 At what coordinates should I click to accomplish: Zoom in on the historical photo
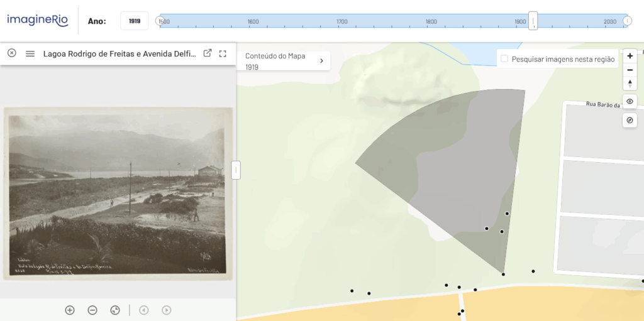(x=70, y=310)
